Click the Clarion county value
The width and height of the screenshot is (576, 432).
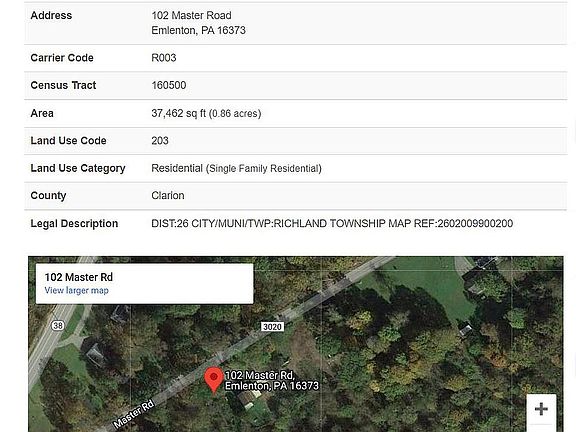pos(168,195)
